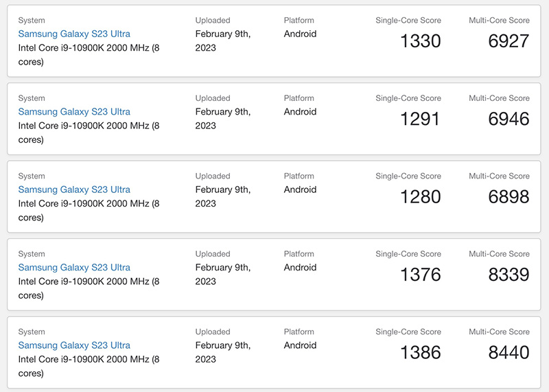Click the single-core score 1386
Screen dimensions: 549x392
coord(421,352)
